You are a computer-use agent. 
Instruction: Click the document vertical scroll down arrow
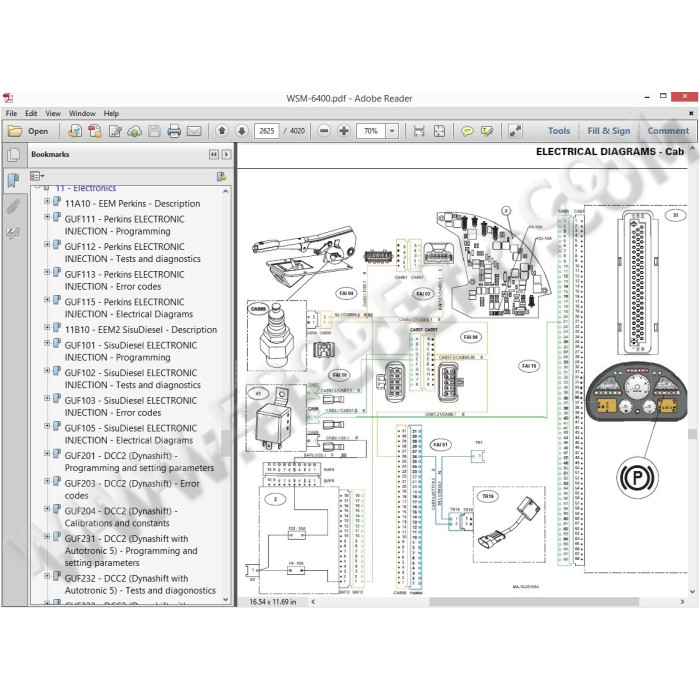tap(692, 592)
